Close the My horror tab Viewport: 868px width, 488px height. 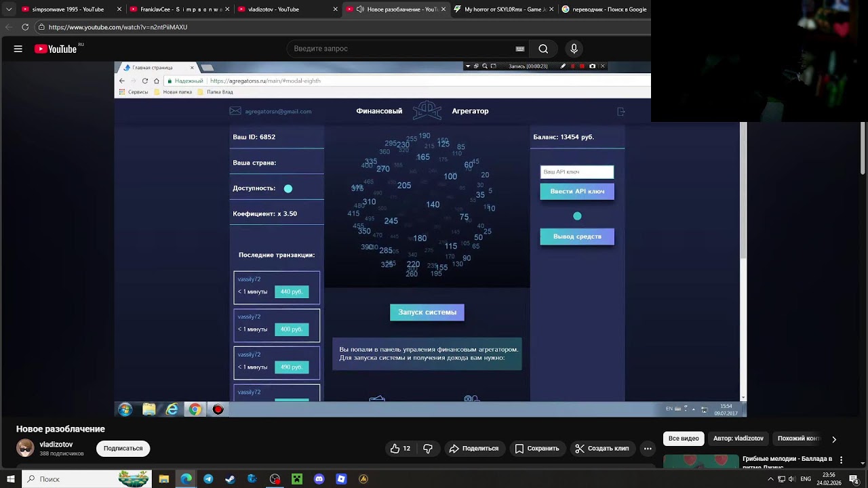[x=553, y=9]
